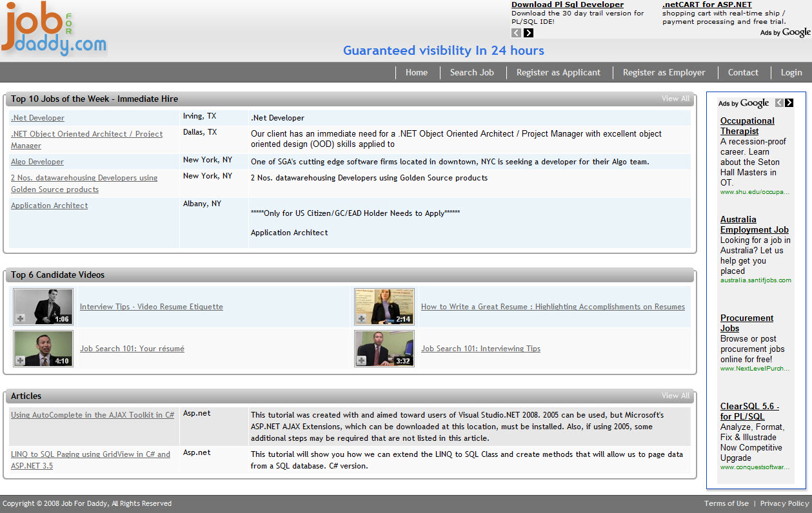Open the Privacy Policy footer link
Screen dimensions: 812x513
[784, 503]
